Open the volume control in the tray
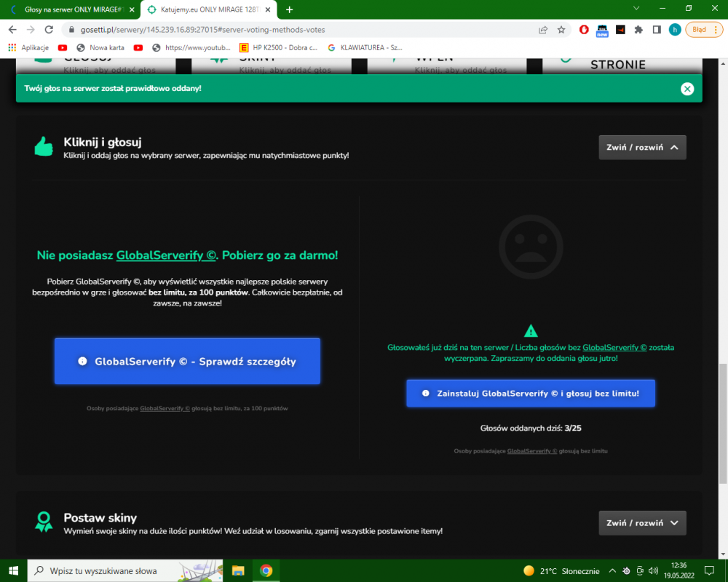 point(653,571)
